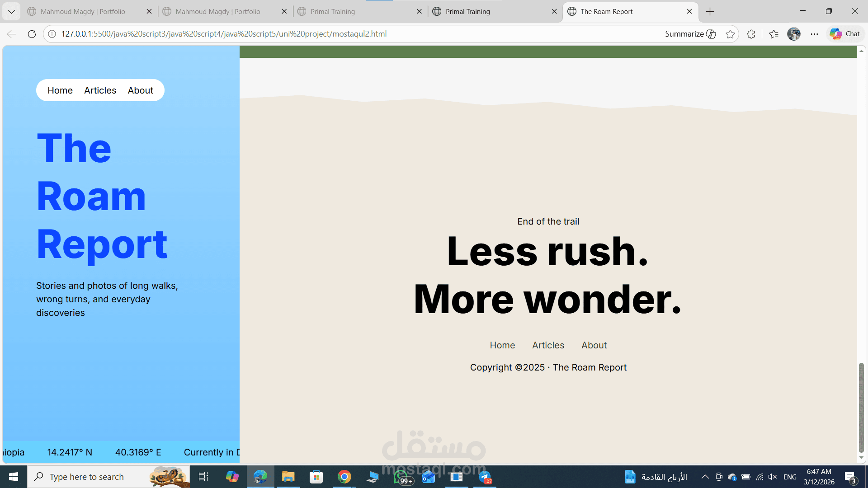The width and height of the screenshot is (868, 488).
Task: Open the browser profile avatar
Action: point(794,34)
